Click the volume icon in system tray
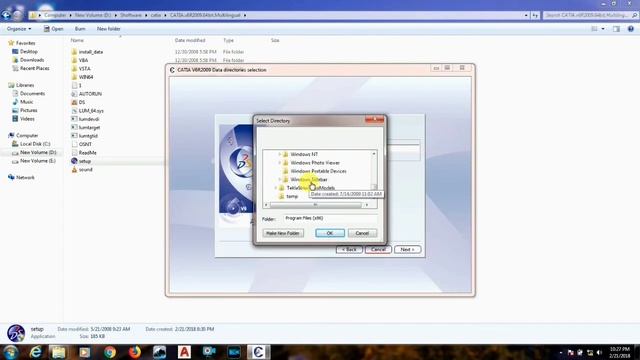 click(x=599, y=353)
